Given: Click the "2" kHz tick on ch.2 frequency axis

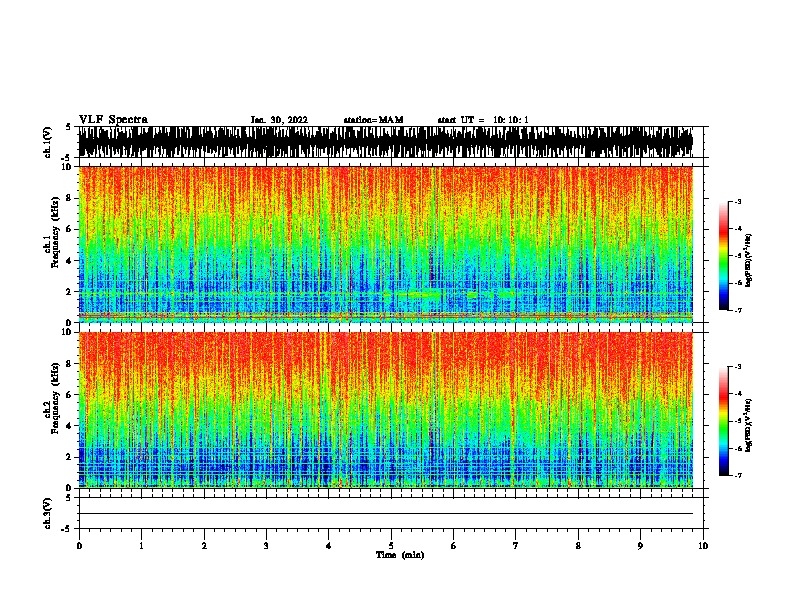Looking at the screenshot, I should (x=69, y=457).
